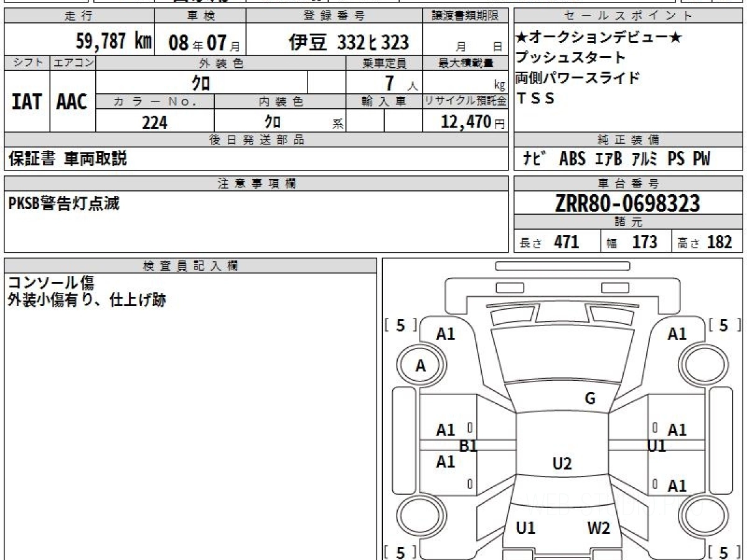The height and width of the screenshot is (560, 747).
Task: Click アルミ in the equipment list
Action: (x=644, y=159)
